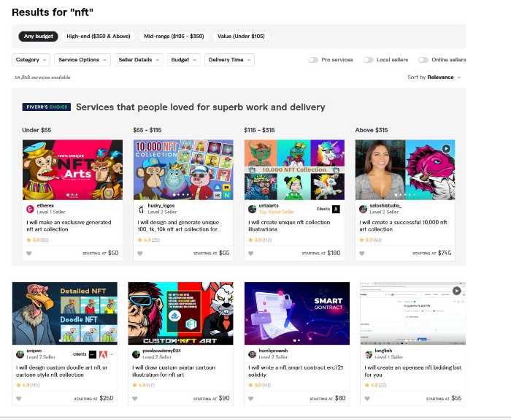Click the heart on untalarts gig card
511x420 pixels.
tap(251, 253)
